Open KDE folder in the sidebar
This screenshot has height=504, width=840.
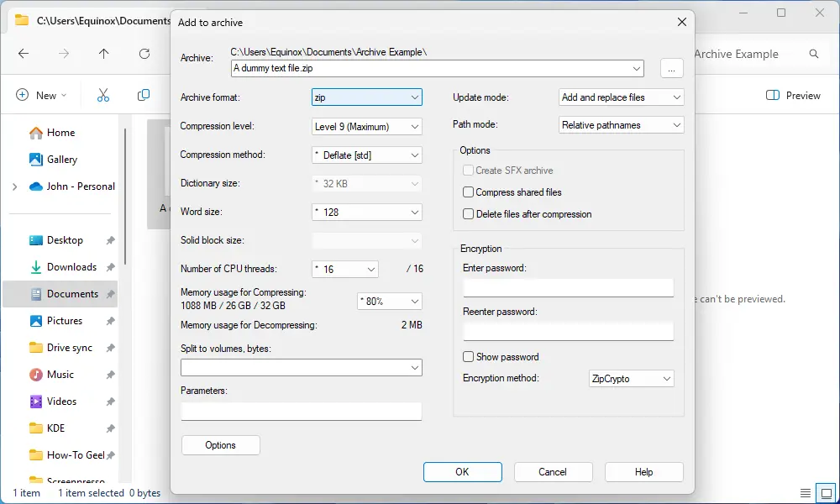click(46, 428)
